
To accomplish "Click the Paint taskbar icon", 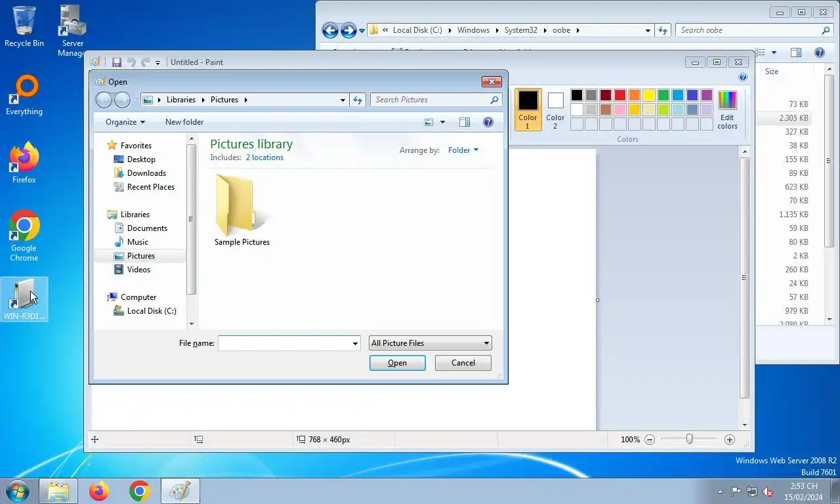I will point(180,491).
